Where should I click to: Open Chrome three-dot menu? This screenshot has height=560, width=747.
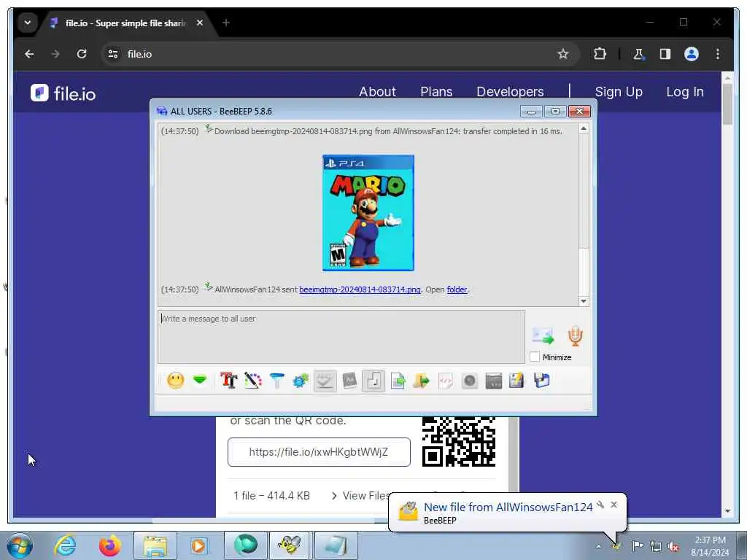[718, 54]
